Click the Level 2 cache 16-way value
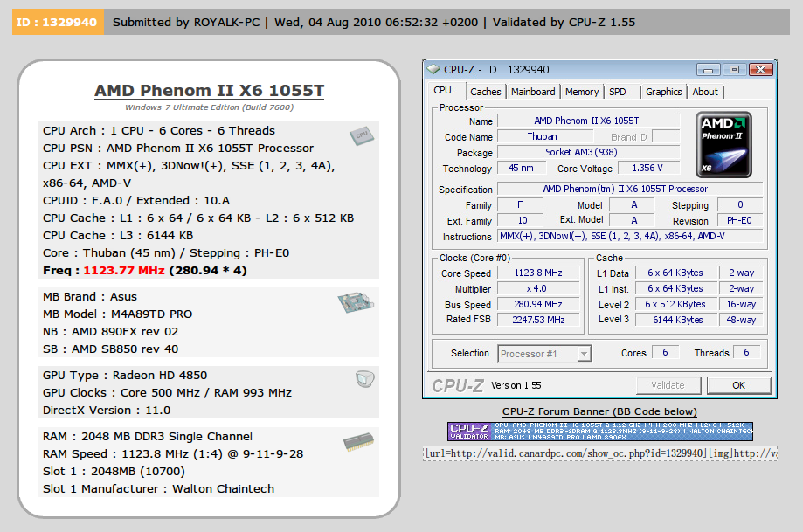Screen dimensions: 803x532 click(741, 304)
